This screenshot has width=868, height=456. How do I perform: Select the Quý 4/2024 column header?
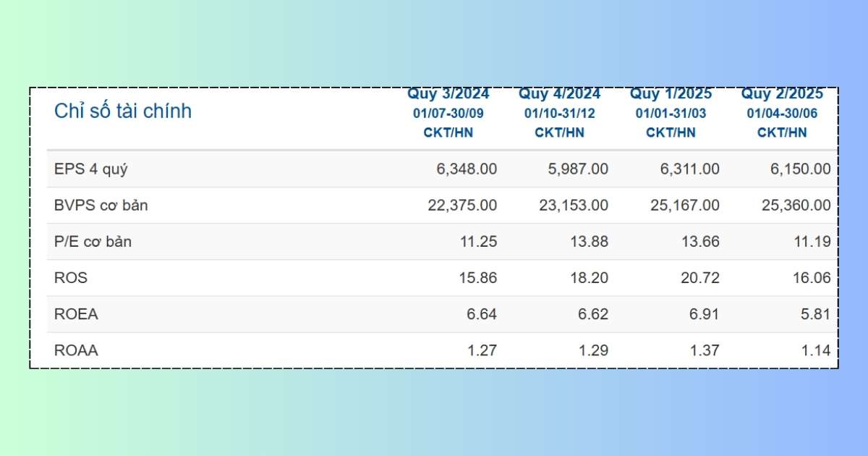(559, 94)
